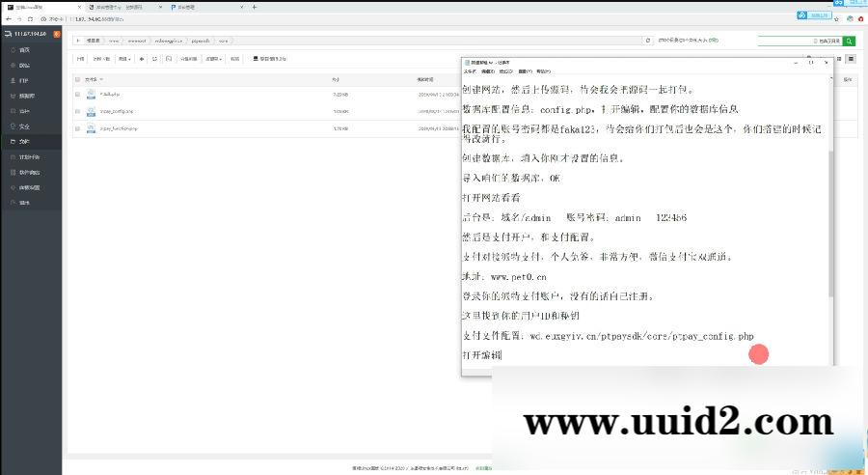This screenshot has width=868, height=475.
Task: Click the back arrow in file toolbar
Action: click(142, 59)
